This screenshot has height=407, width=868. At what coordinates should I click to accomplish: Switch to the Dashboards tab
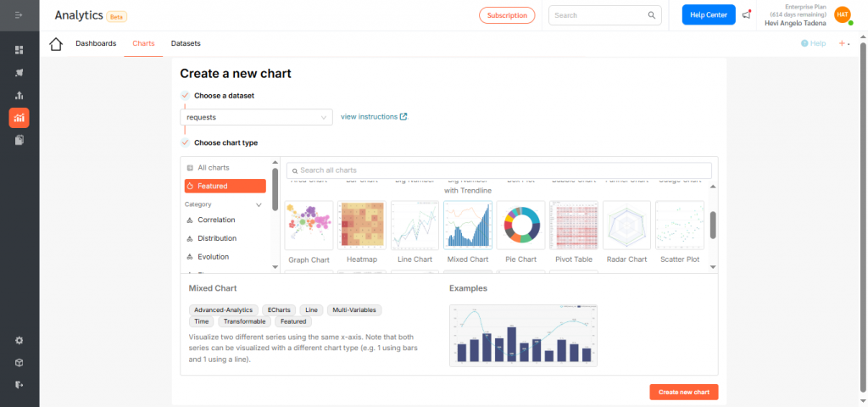(96, 43)
